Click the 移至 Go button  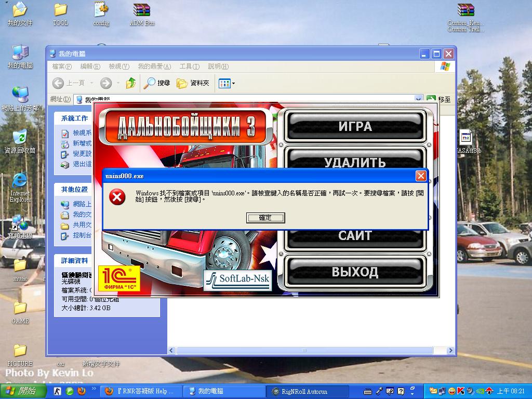(x=438, y=99)
